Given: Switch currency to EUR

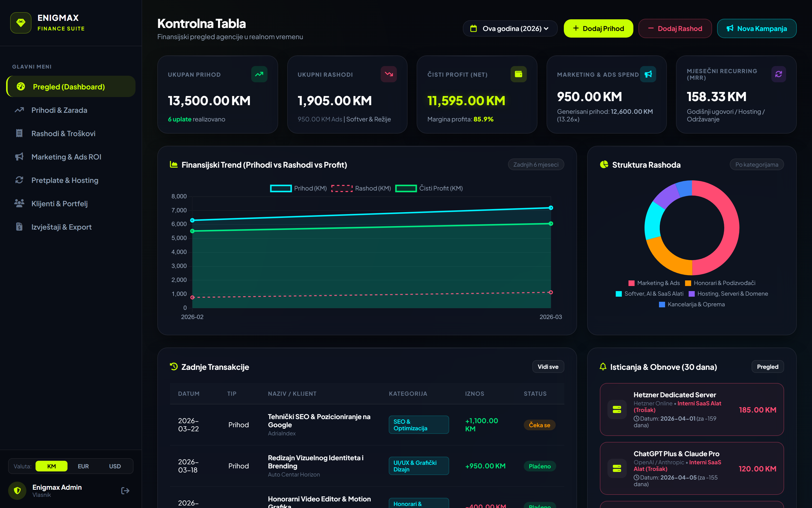Looking at the screenshot, I should click(83, 466).
